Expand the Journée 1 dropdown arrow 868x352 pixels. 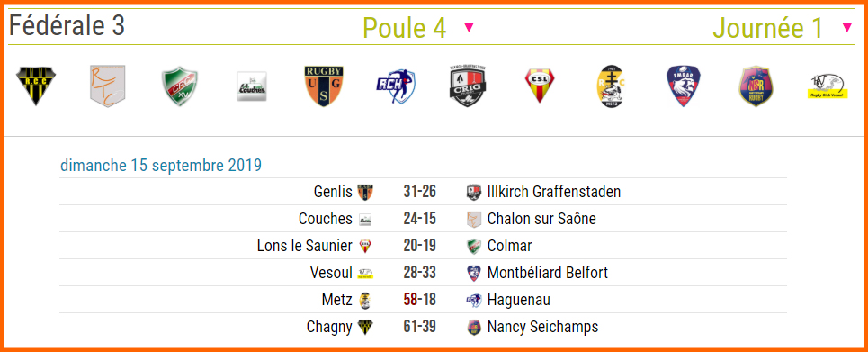(x=847, y=27)
